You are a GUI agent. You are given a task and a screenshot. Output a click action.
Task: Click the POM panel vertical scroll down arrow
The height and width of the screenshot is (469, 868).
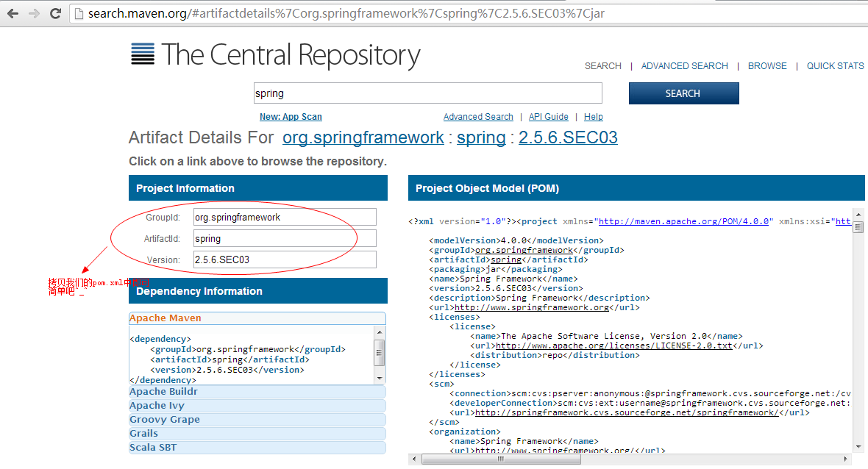pos(858,447)
